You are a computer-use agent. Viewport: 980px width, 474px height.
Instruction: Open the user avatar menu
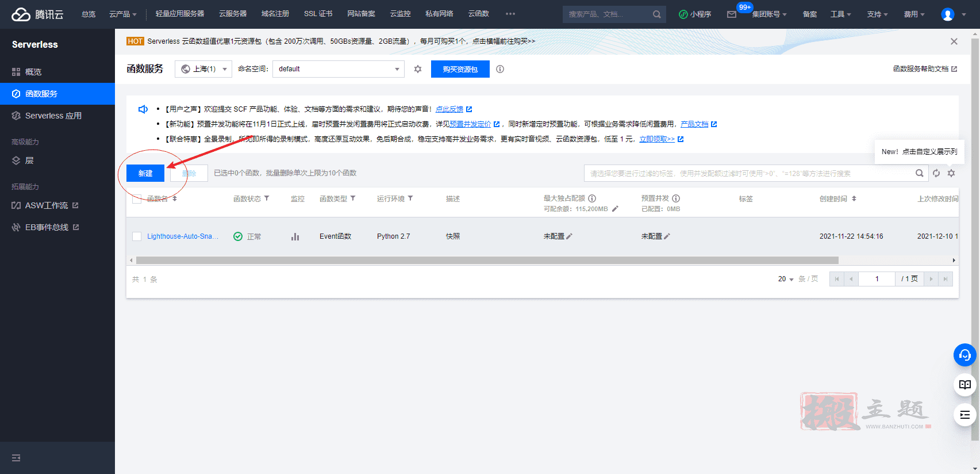click(948, 14)
